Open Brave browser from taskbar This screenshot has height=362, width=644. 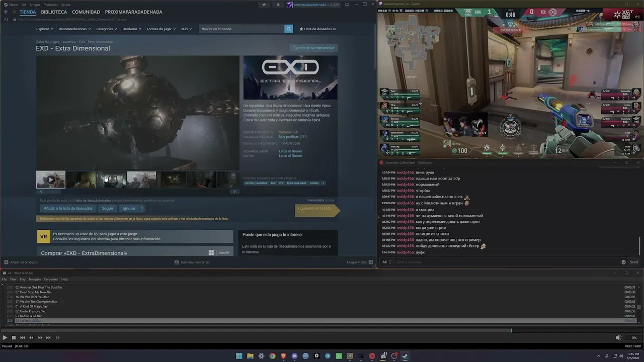coord(283,356)
